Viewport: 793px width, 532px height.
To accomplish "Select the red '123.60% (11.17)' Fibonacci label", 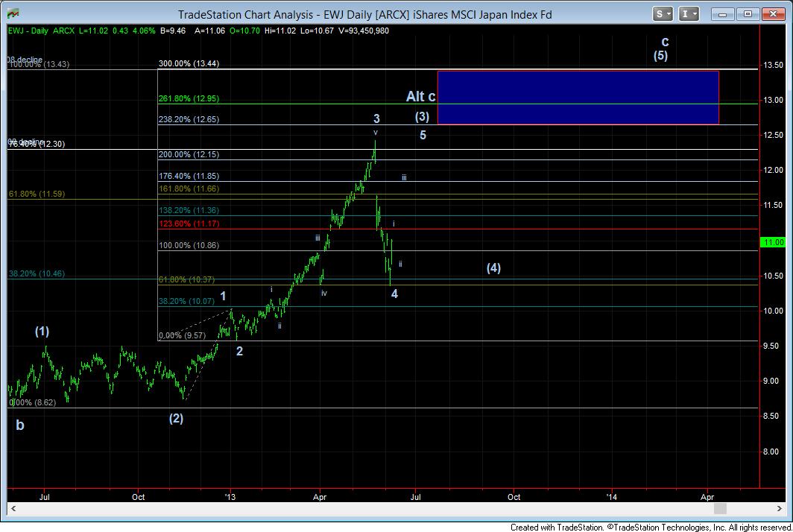I will [189, 224].
